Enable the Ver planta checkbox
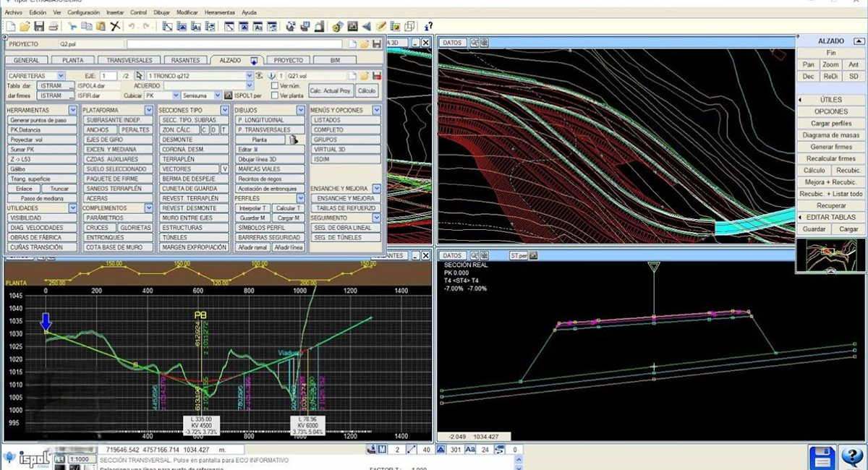 [x=274, y=95]
